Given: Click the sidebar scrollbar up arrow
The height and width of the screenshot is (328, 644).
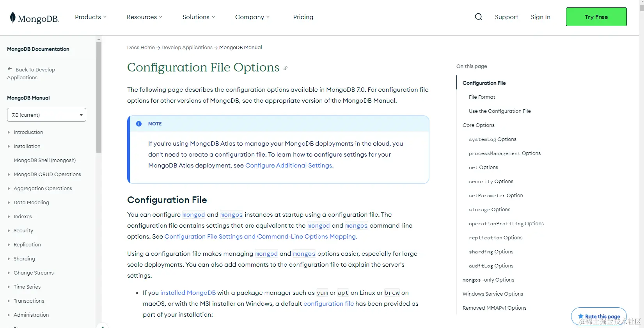Looking at the screenshot, I should (99, 39).
